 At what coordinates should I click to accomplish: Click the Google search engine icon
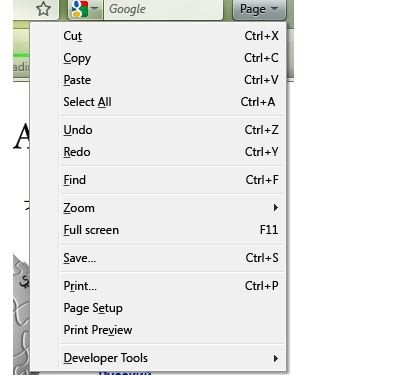80,9
